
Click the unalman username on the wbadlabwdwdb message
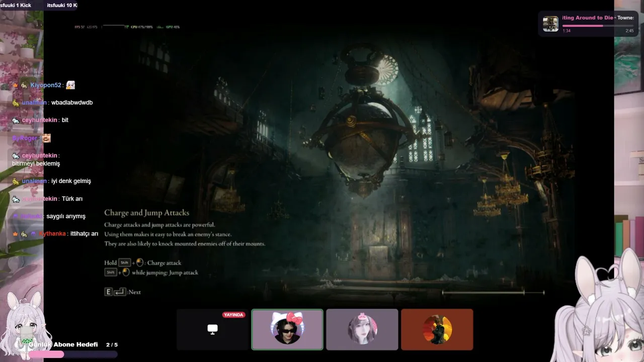(x=35, y=103)
